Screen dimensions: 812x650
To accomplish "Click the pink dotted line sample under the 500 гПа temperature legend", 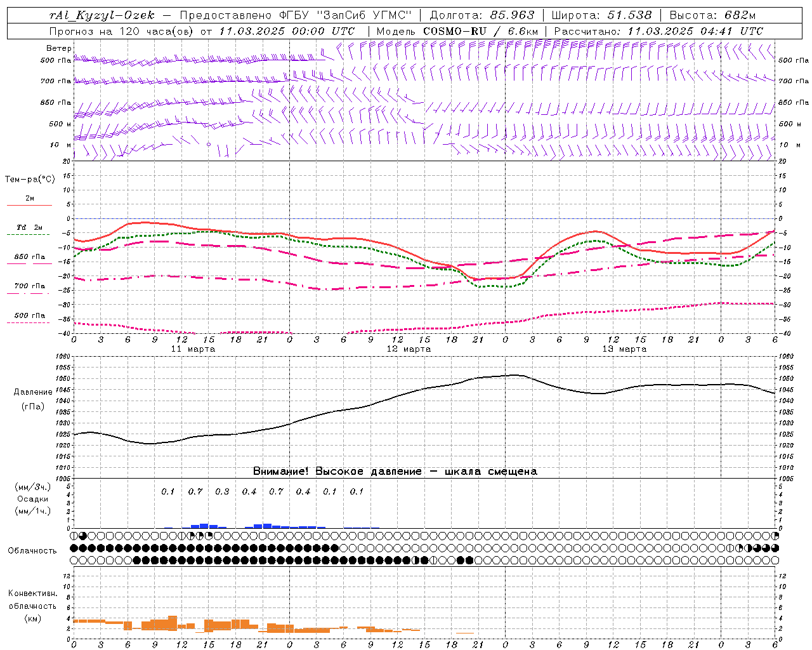I will 29,322.
